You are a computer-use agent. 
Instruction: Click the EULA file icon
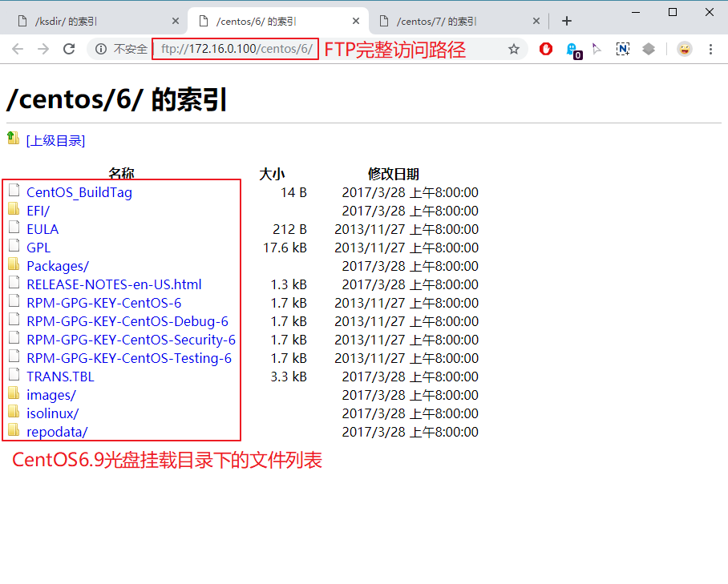click(14, 227)
